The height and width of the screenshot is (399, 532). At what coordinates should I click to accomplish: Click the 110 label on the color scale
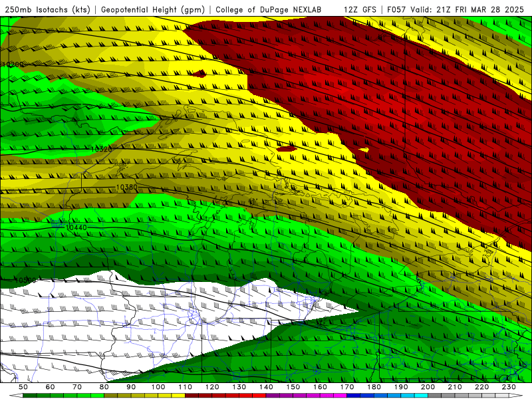(186, 387)
